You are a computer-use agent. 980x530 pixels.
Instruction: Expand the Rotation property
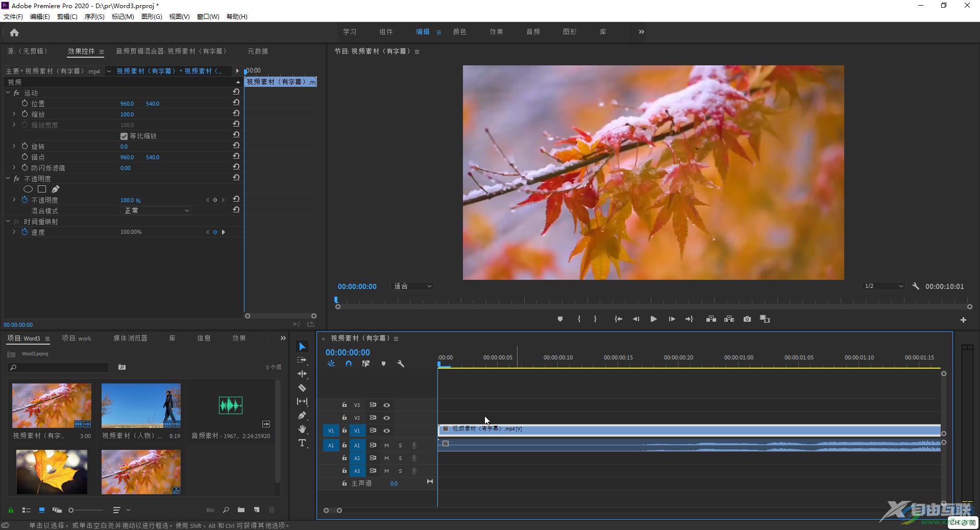14,147
